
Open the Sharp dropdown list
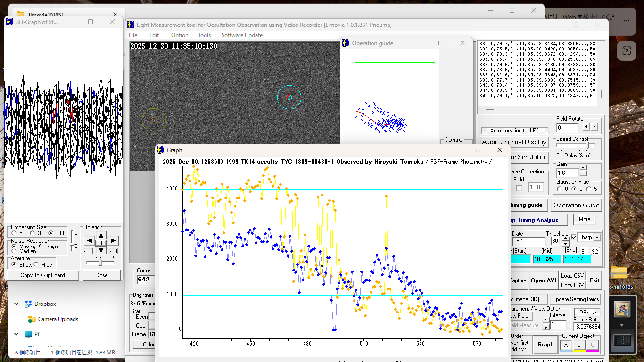(x=597, y=238)
